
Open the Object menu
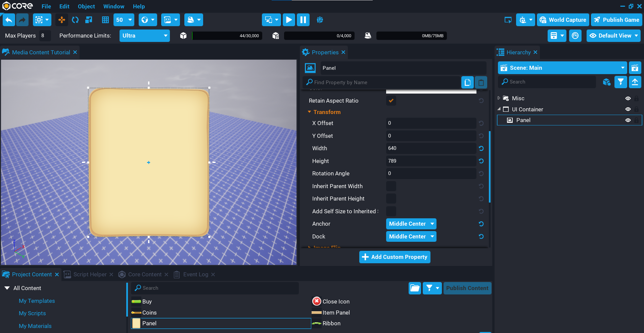point(86,6)
